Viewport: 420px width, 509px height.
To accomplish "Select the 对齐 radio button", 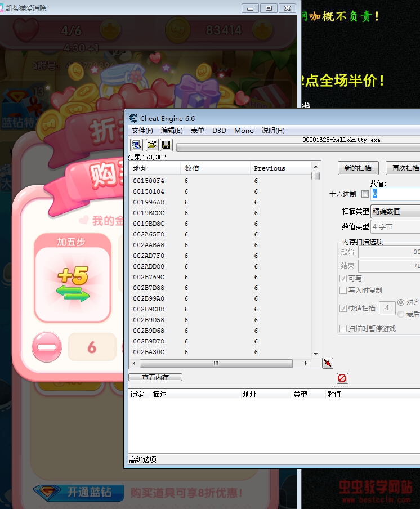I will click(x=401, y=302).
